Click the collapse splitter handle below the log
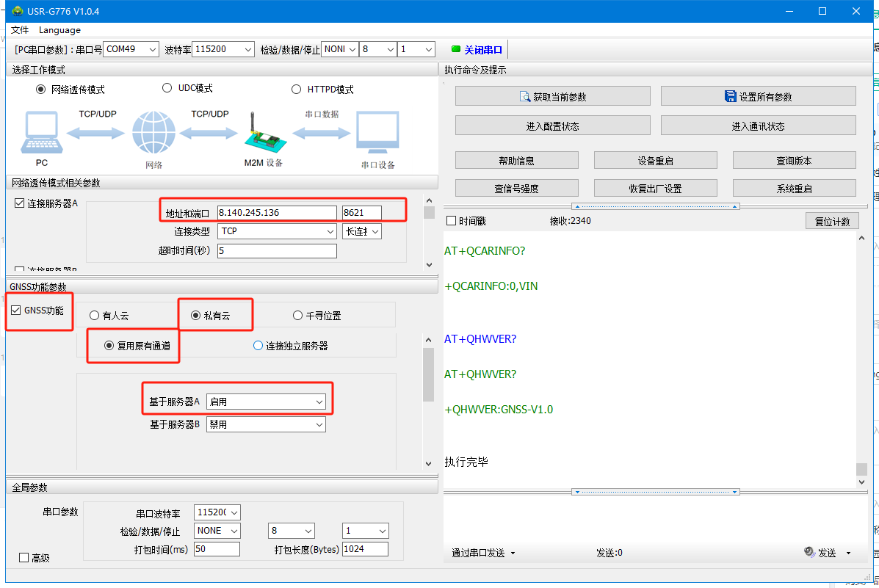The width and height of the screenshot is (879, 588). coord(655,492)
